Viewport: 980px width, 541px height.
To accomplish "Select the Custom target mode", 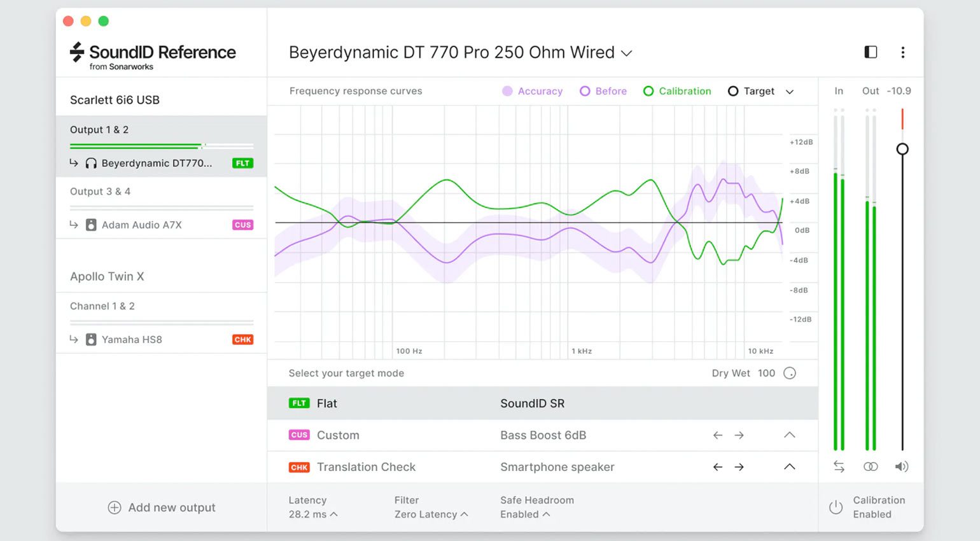I will (543, 435).
